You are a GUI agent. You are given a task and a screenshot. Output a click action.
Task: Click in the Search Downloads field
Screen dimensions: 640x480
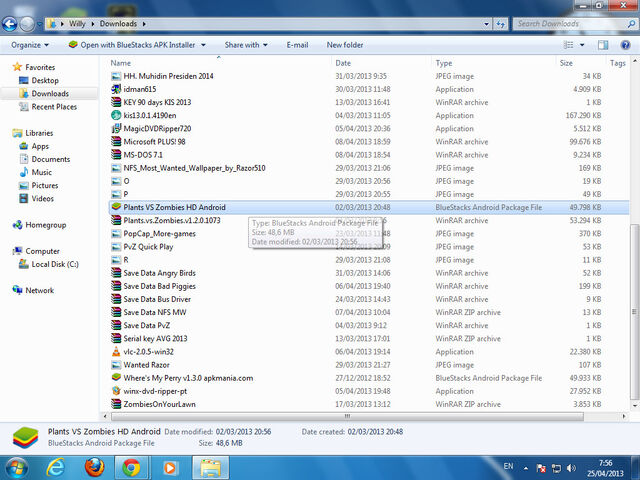click(571, 24)
